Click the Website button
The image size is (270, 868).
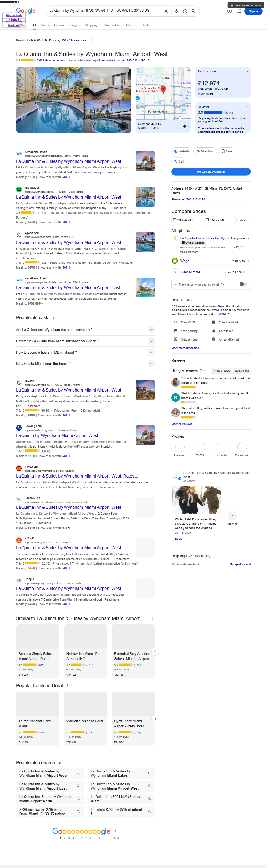(x=181, y=151)
